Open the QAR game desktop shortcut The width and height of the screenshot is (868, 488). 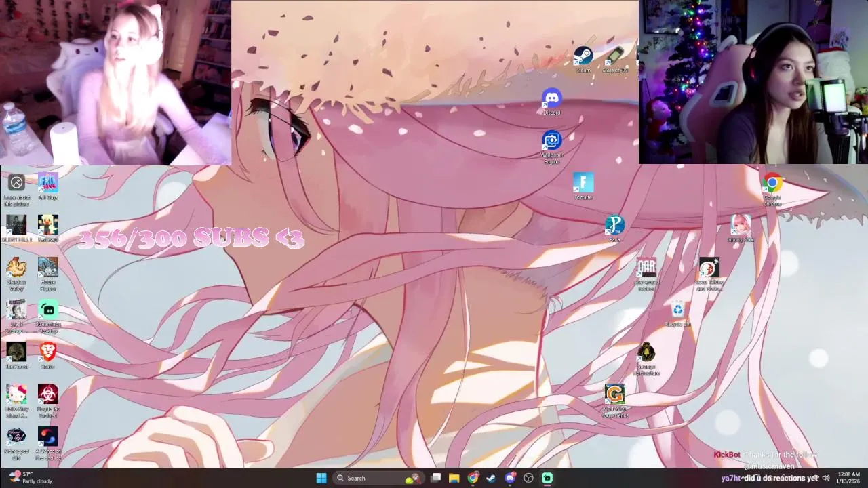(x=646, y=274)
